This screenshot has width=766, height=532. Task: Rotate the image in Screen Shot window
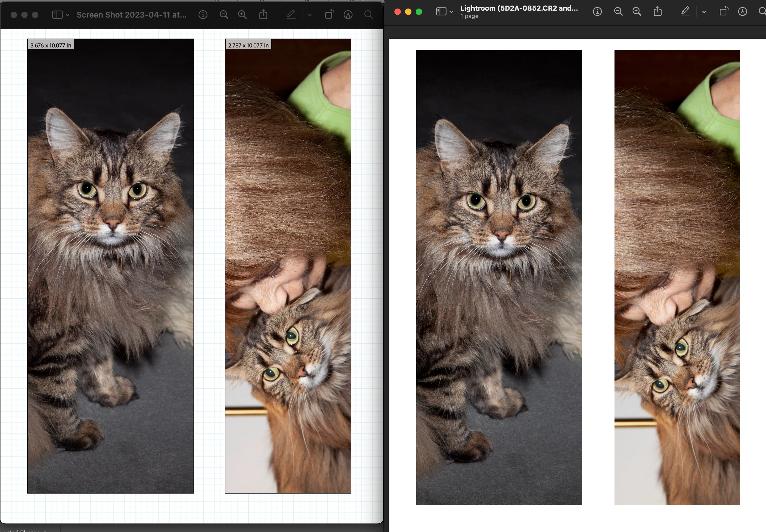coord(329,14)
